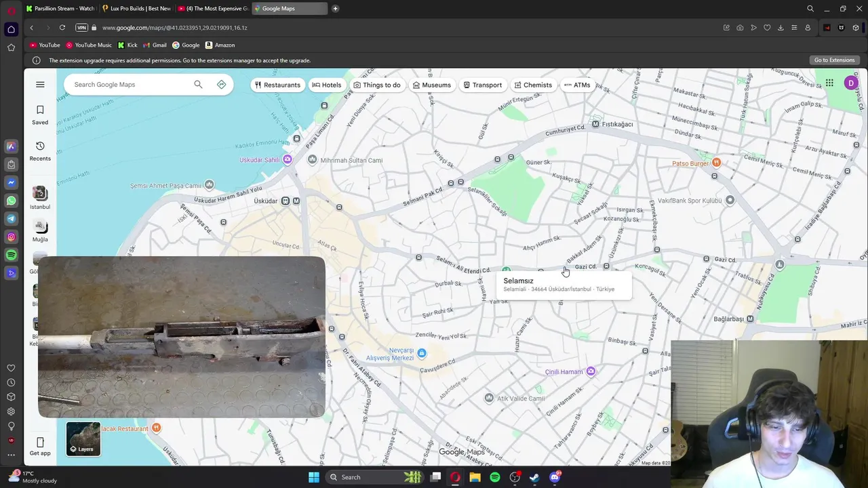Open Discord from Windows taskbar
This screenshot has width=868, height=488.
[x=555, y=477]
